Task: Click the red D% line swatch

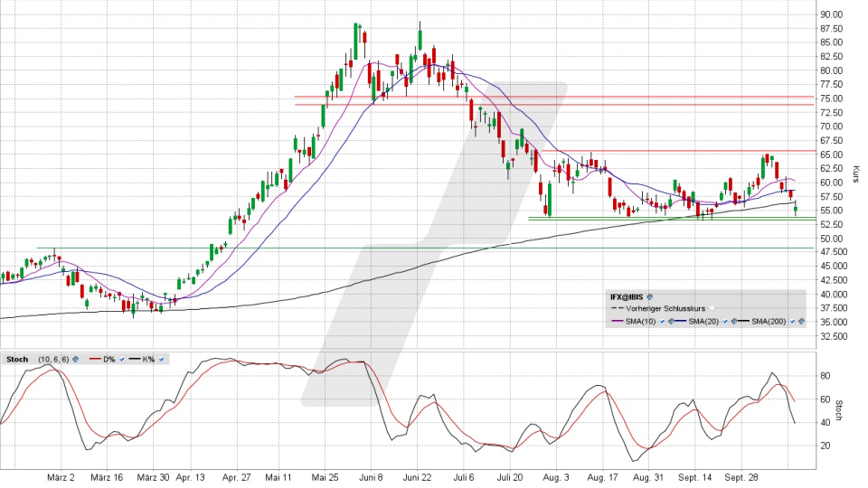Action: [95, 359]
